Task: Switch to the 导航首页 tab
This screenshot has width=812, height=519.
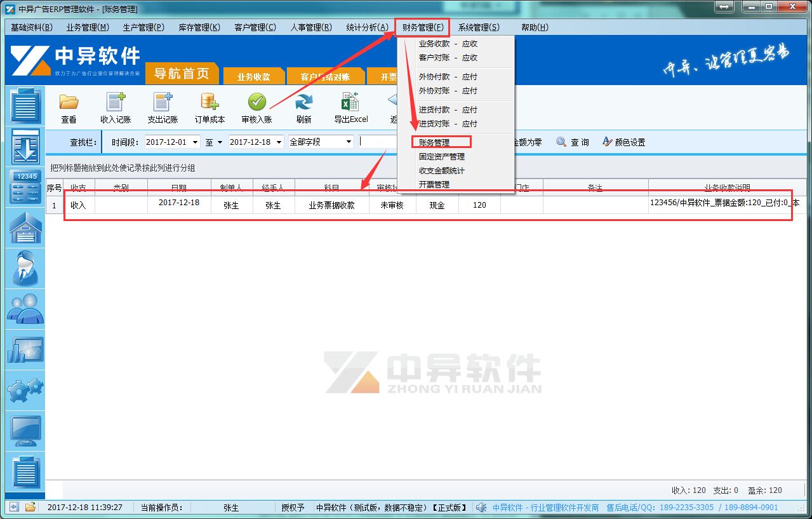Action: pos(182,74)
